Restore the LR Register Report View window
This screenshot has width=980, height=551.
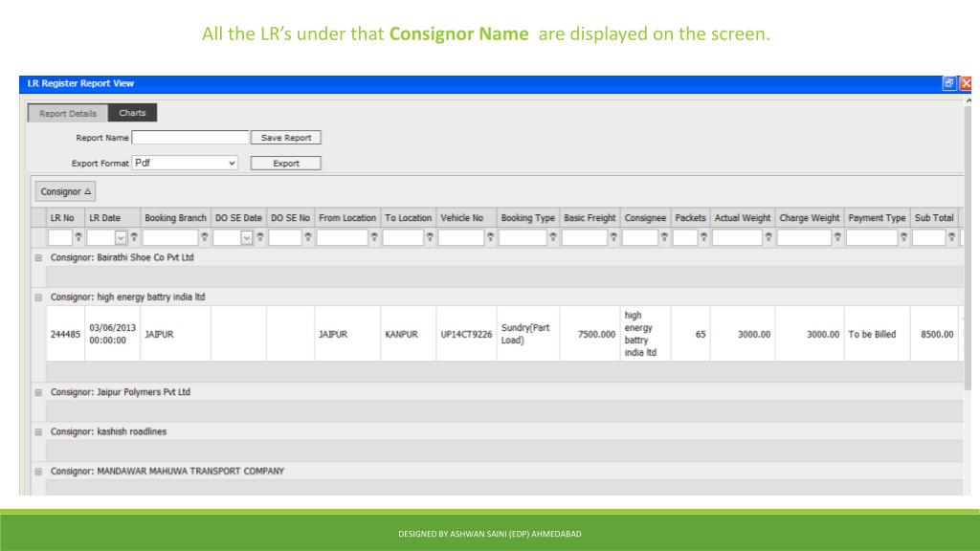[948, 83]
